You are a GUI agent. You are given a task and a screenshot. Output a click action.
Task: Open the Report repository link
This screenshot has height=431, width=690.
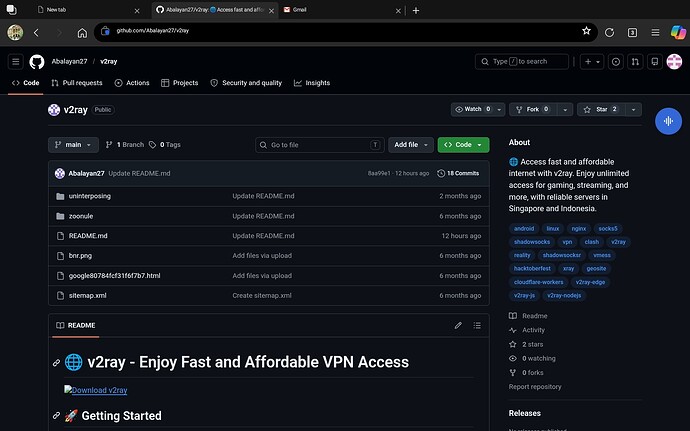pos(535,387)
